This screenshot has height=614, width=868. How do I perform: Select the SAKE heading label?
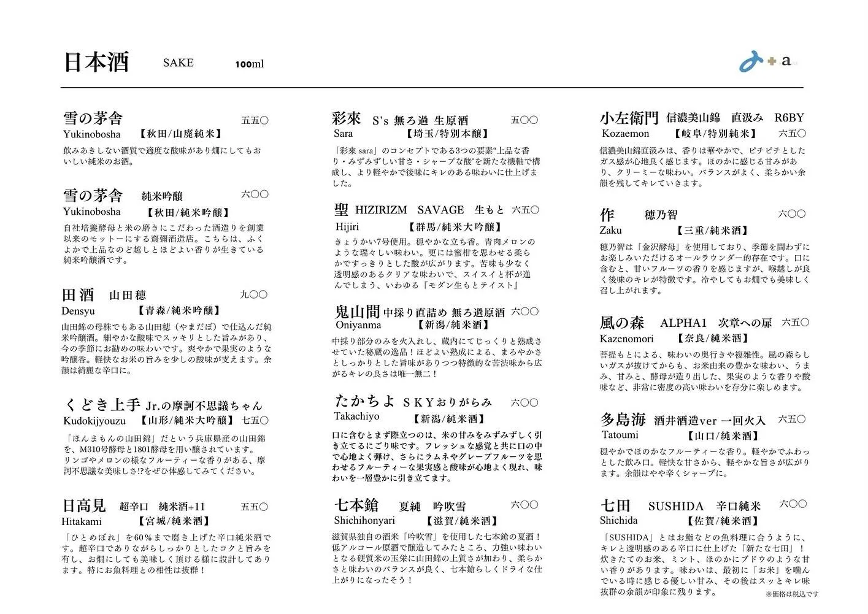(x=177, y=63)
